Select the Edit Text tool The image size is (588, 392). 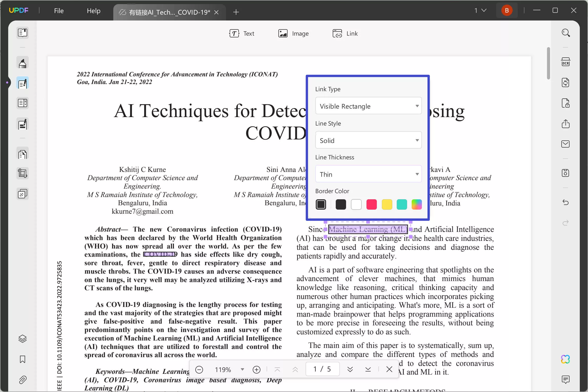242,33
